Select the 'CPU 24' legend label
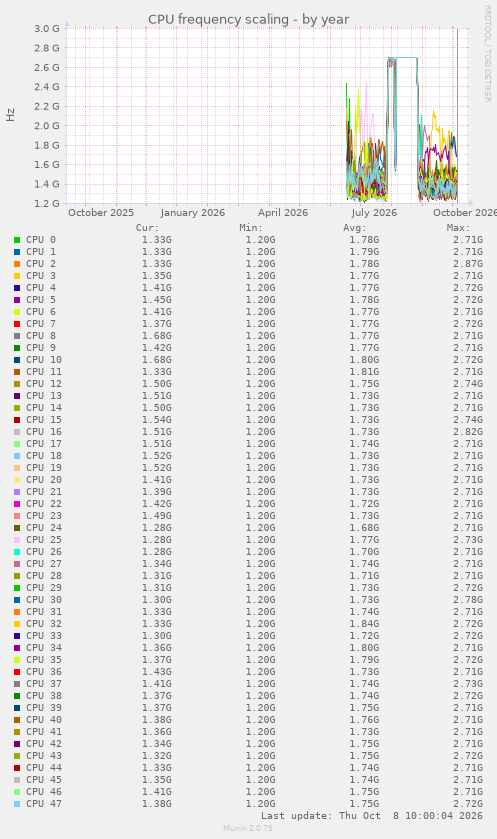The image size is (497, 839). pos(44,528)
